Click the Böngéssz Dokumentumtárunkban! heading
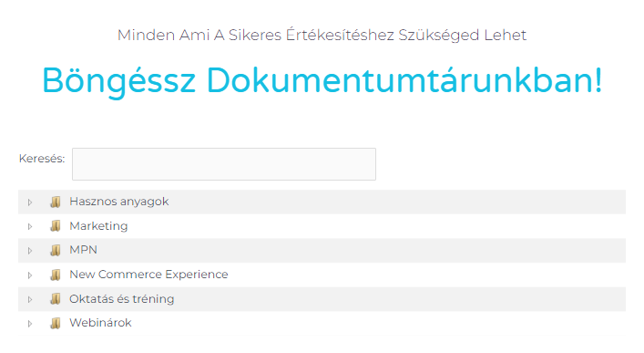Screen dimensions: 644x353 (x=322, y=80)
